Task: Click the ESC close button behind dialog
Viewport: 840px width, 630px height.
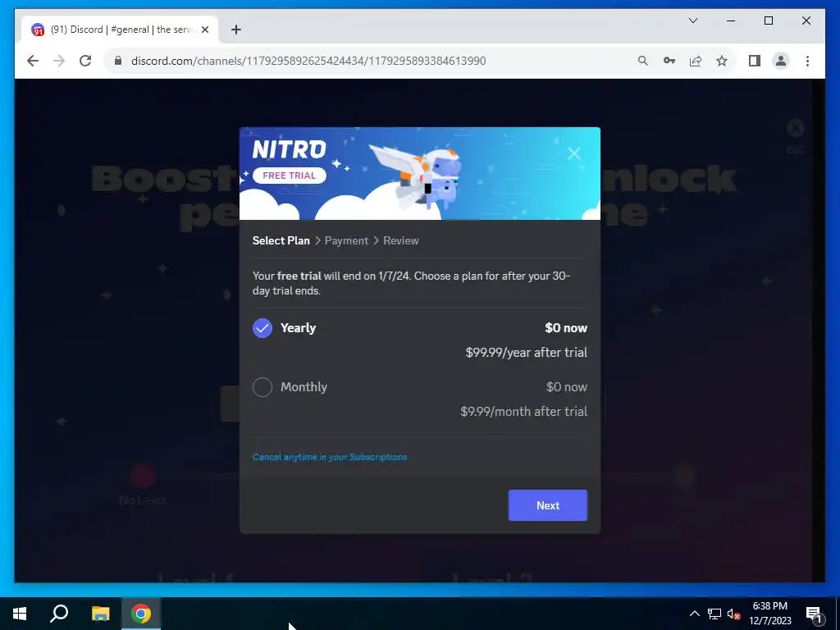Action: click(x=796, y=128)
